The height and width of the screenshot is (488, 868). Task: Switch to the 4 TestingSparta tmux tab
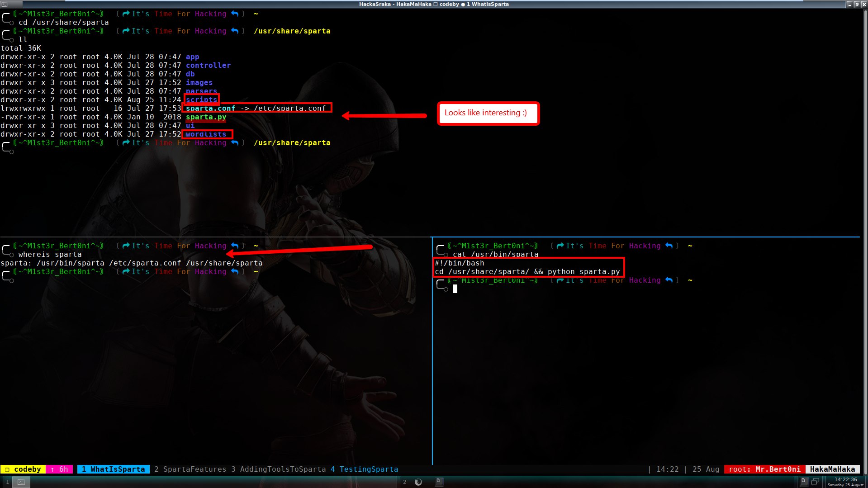(364, 469)
